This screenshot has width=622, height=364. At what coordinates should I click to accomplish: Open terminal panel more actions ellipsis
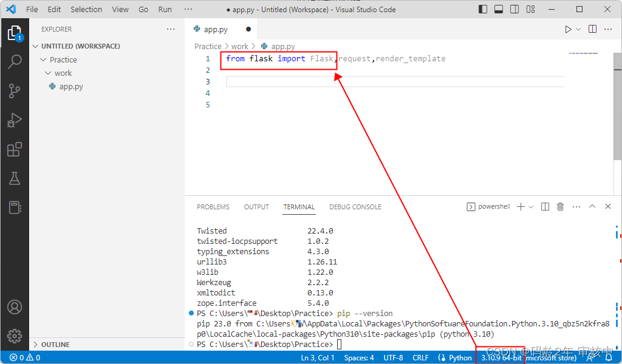coord(576,207)
